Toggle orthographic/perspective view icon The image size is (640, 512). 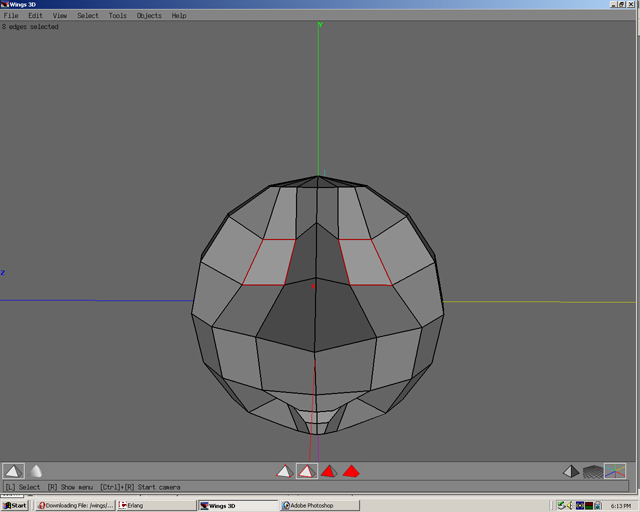(570, 471)
